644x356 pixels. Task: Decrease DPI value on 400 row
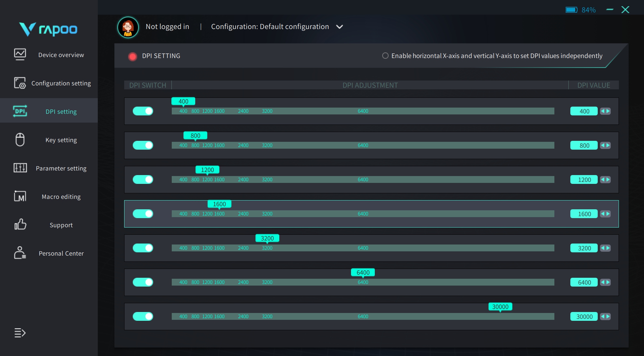tap(603, 111)
